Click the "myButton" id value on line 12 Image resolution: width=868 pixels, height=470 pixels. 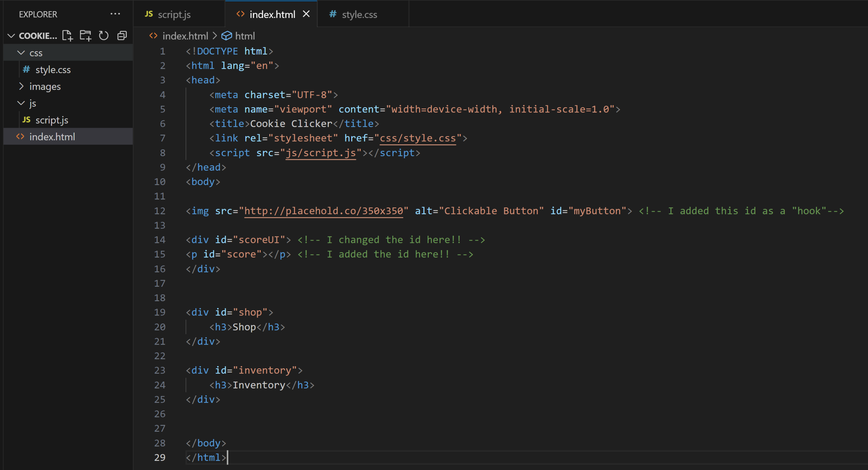pos(597,211)
